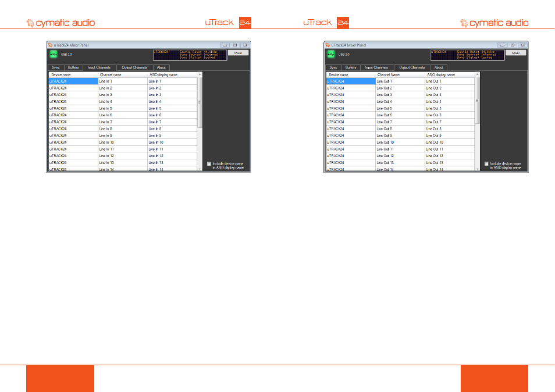
Task: Click ASIO display name header in Line Out window
Action: coord(450,74)
